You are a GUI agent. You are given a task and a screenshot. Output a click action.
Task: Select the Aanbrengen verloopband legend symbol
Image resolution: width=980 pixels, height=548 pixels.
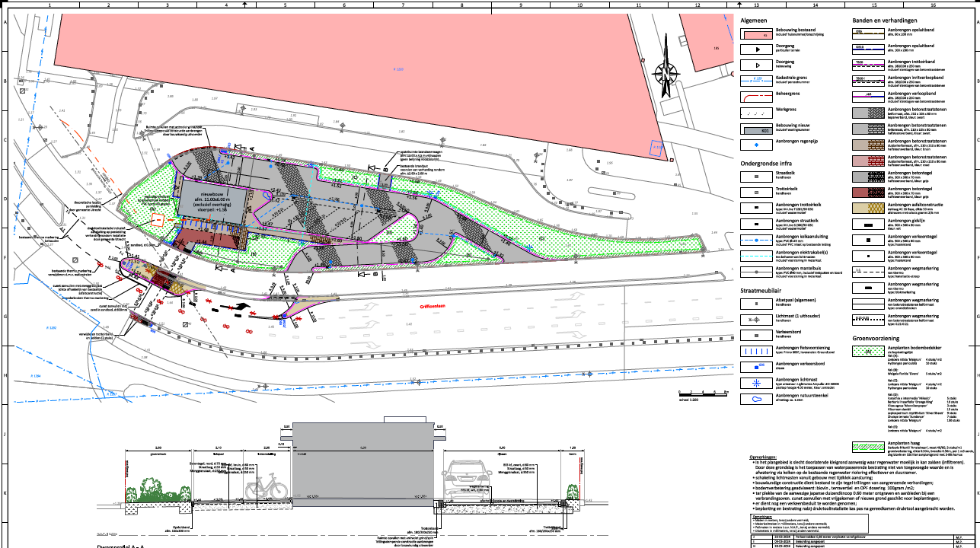pos(868,95)
